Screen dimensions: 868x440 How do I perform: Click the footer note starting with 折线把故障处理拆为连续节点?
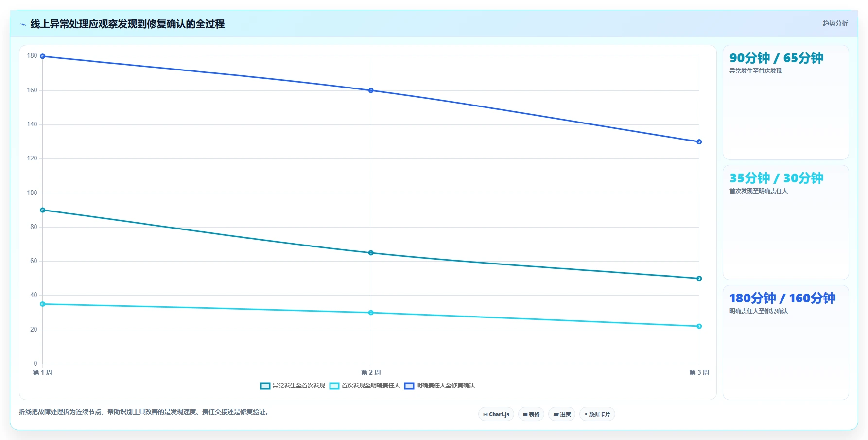(144, 412)
